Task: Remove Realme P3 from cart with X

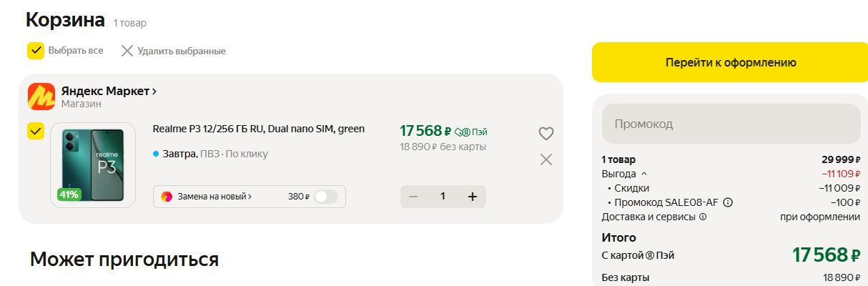Action: [546, 159]
